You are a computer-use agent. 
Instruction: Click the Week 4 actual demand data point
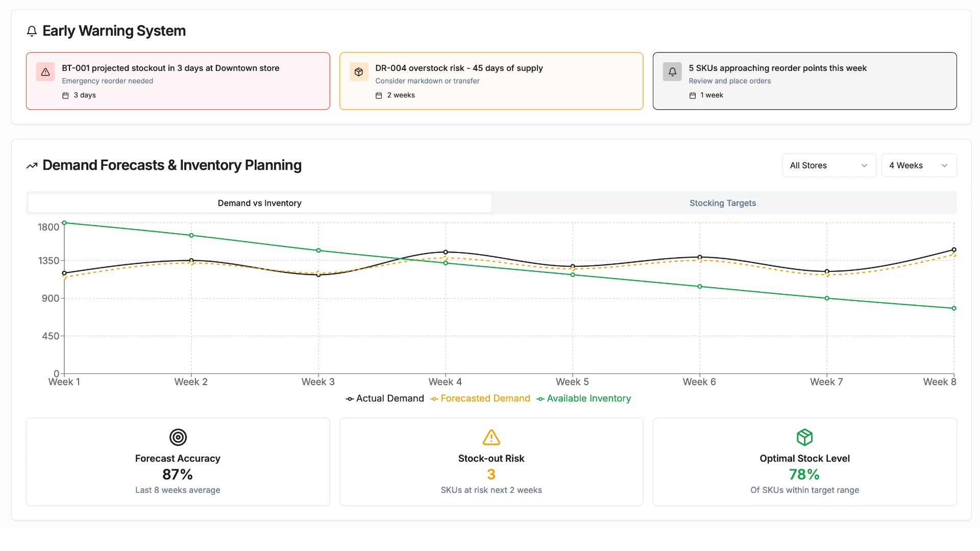445,252
